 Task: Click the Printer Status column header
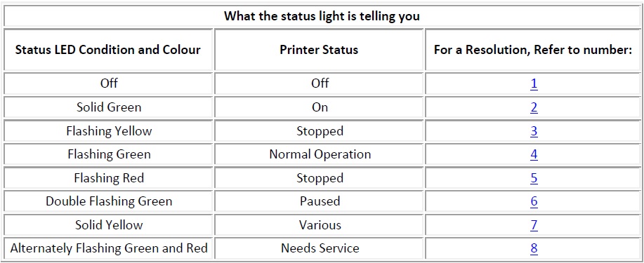pyautogui.click(x=319, y=50)
